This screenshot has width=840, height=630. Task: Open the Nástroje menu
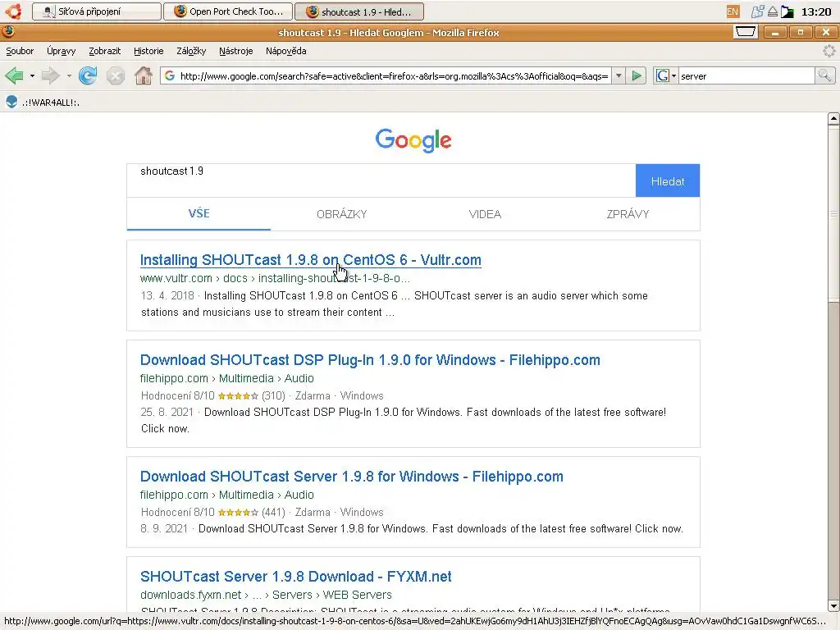pyautogui.click(x=235, y=51)
